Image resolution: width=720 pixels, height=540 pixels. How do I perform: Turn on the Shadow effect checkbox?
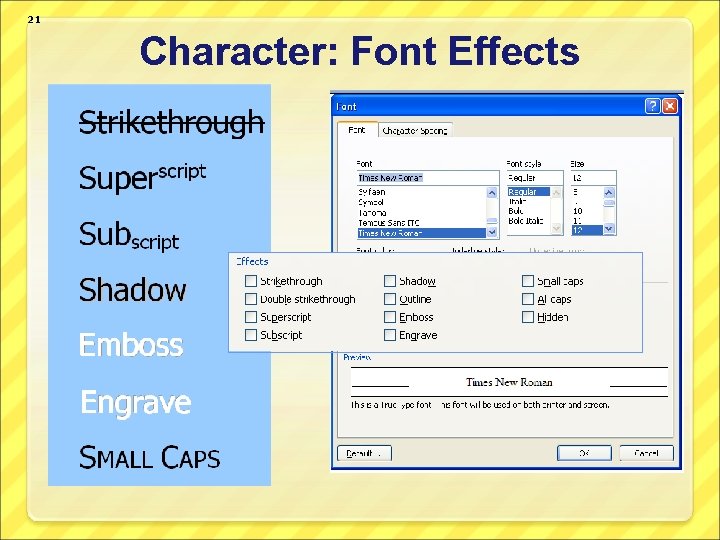click(x=390, y=281)
